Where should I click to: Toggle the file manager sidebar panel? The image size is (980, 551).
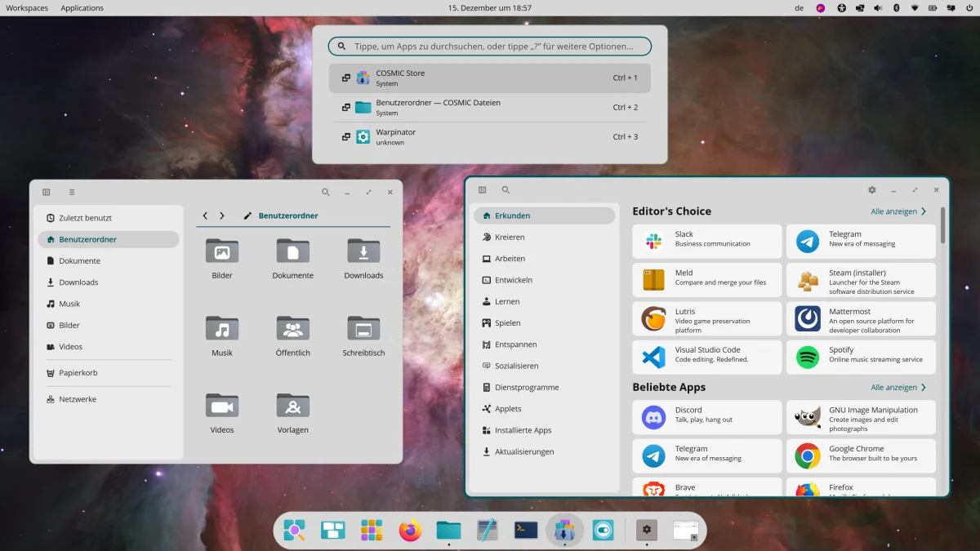pyautogui.click(x=47, y=193)
